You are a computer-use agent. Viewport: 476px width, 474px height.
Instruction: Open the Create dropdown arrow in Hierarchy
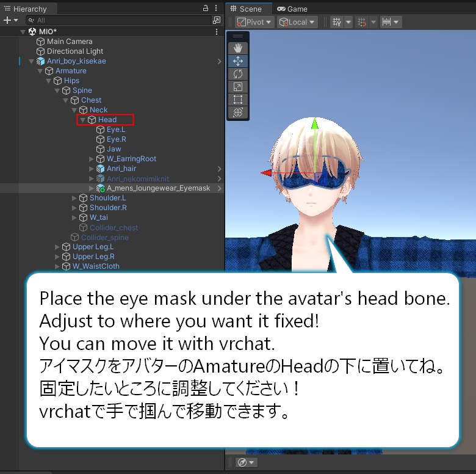pyautogui.click(x=16, y=20)
